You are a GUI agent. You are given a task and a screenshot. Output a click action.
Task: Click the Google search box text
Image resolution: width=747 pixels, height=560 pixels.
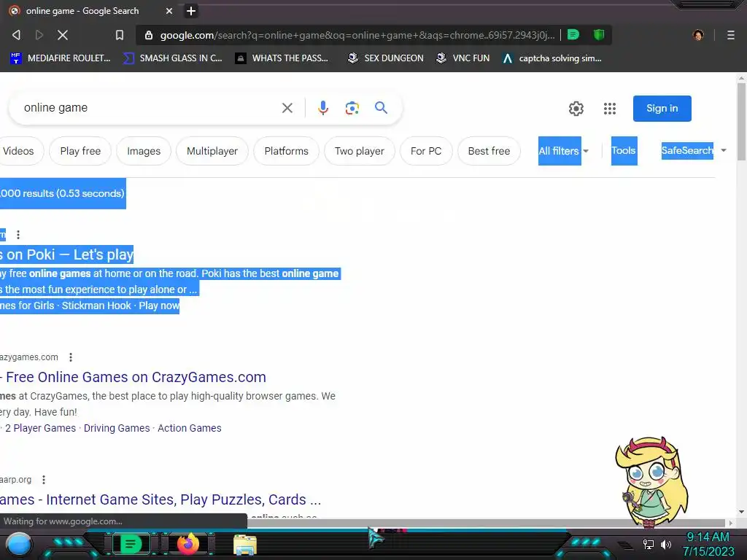[55, 108]
